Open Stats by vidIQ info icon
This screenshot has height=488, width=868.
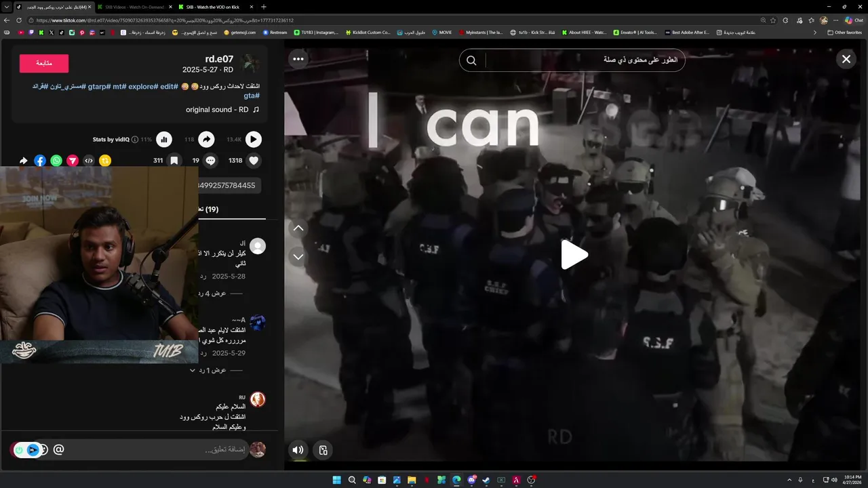134,140
